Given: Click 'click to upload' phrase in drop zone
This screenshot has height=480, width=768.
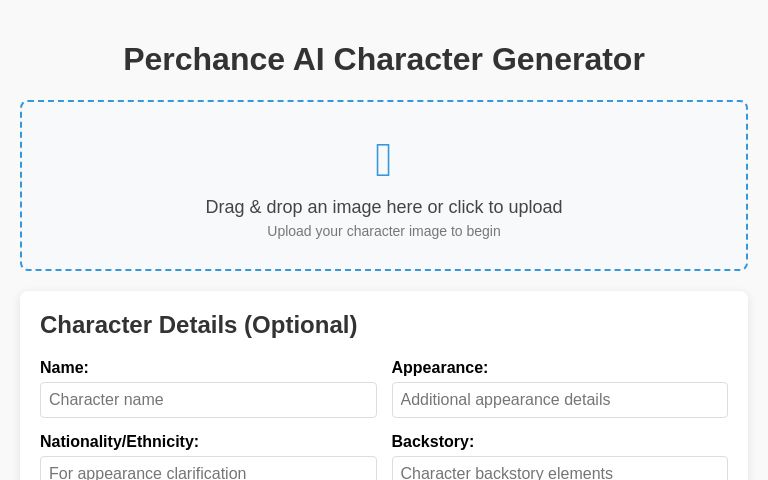Looking at the screenshot, I should pyautogui.click(x=505, y=207).
